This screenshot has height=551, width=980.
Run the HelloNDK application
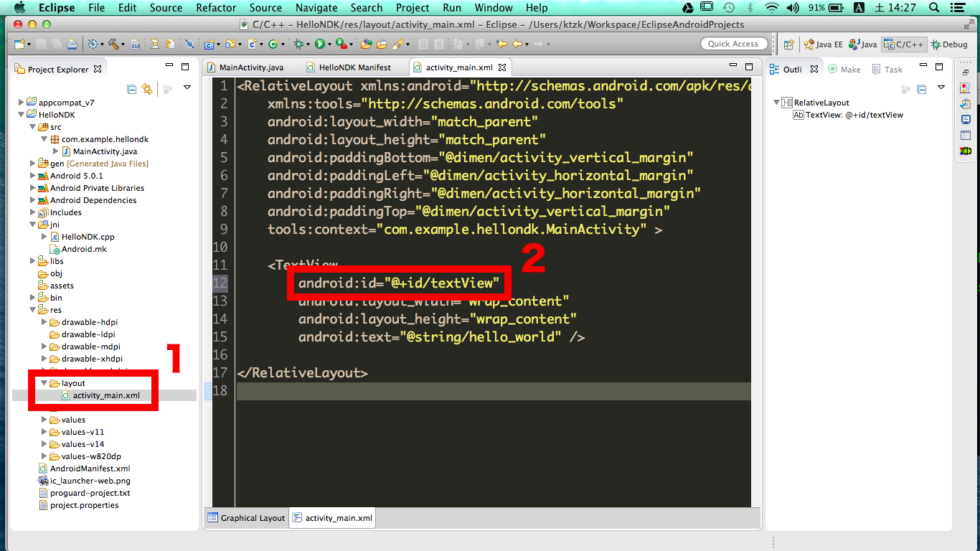[320, 44]
